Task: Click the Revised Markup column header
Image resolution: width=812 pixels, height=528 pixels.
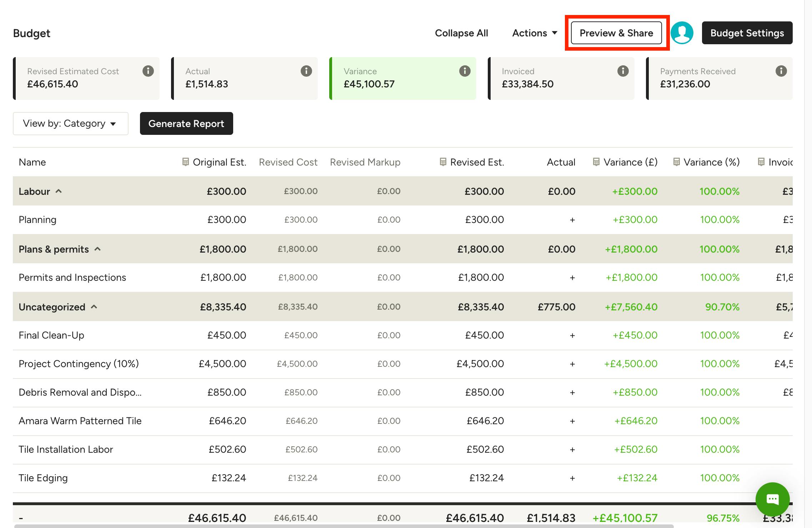Action: pos(365,162)
